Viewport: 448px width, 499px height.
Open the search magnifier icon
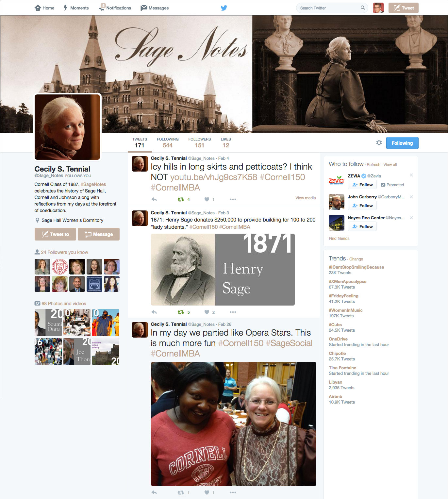click(x=363, y=8)
